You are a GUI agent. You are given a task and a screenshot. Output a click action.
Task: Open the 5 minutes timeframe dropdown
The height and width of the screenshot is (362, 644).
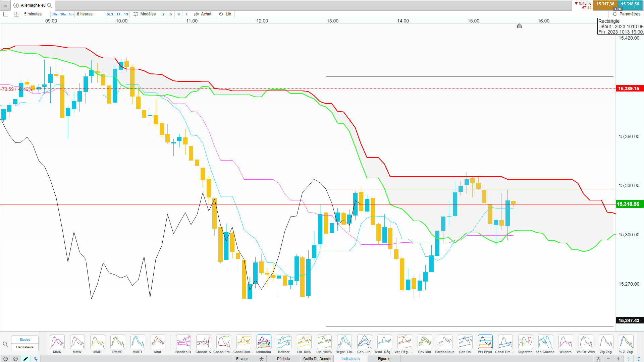[x=33, y=14]
